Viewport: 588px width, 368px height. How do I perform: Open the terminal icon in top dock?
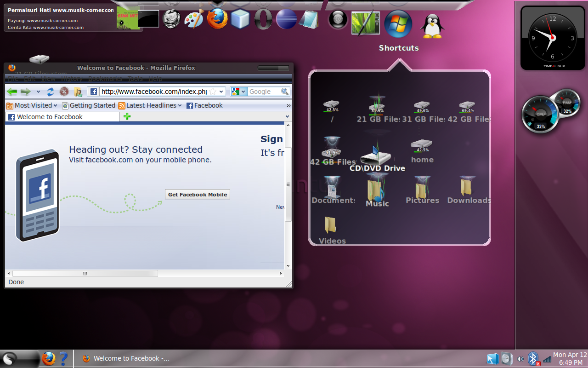[x=148, y=19]
